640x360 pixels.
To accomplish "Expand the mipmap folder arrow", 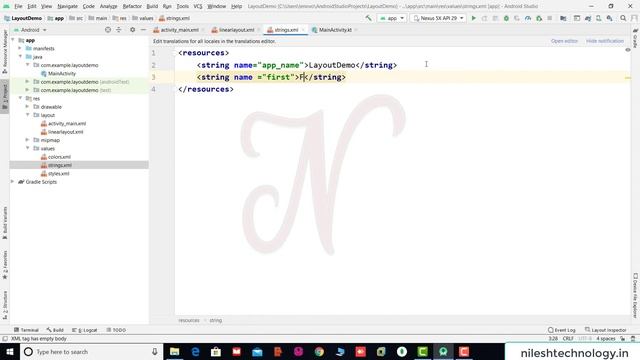I will click(27, 140).
